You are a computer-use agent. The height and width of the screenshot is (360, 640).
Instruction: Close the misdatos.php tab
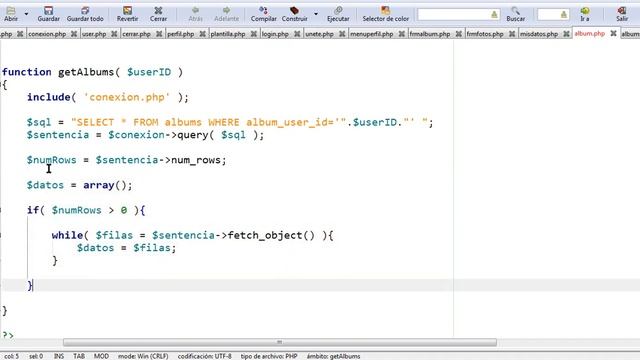coord(567,34)
